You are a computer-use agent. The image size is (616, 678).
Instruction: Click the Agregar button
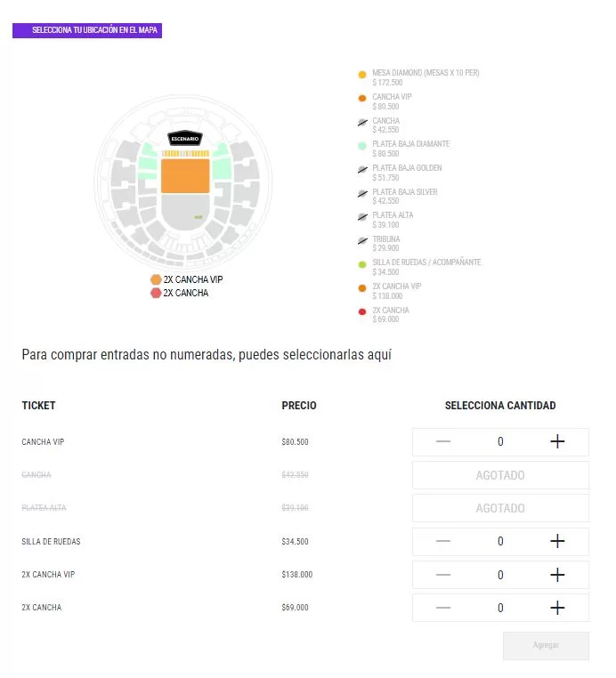click(545, 645)
